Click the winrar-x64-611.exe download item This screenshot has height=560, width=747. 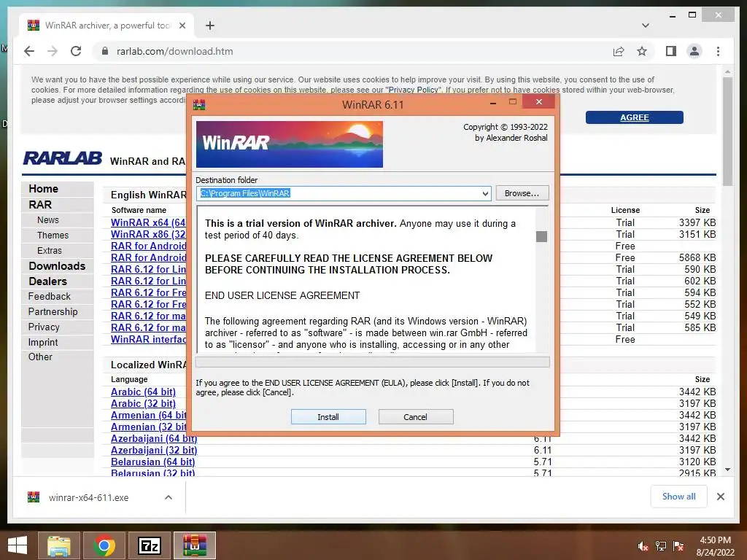(88, 497)
